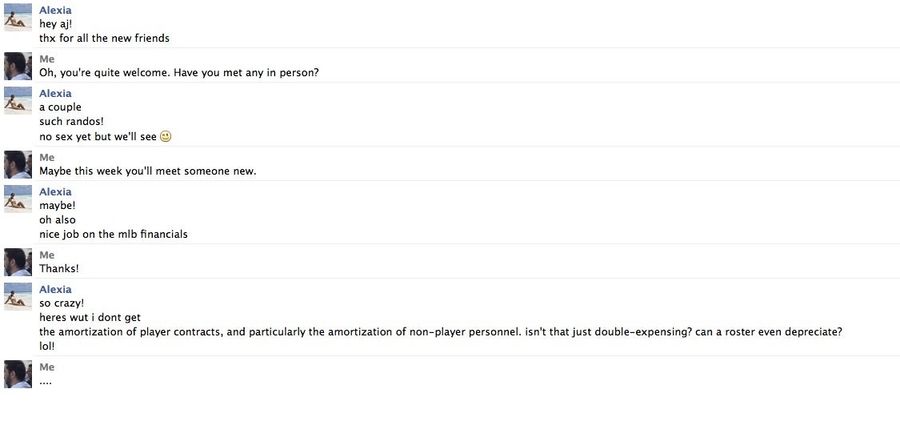
Task: Click the long amortization of player contracts message
Action: (440, 332)
